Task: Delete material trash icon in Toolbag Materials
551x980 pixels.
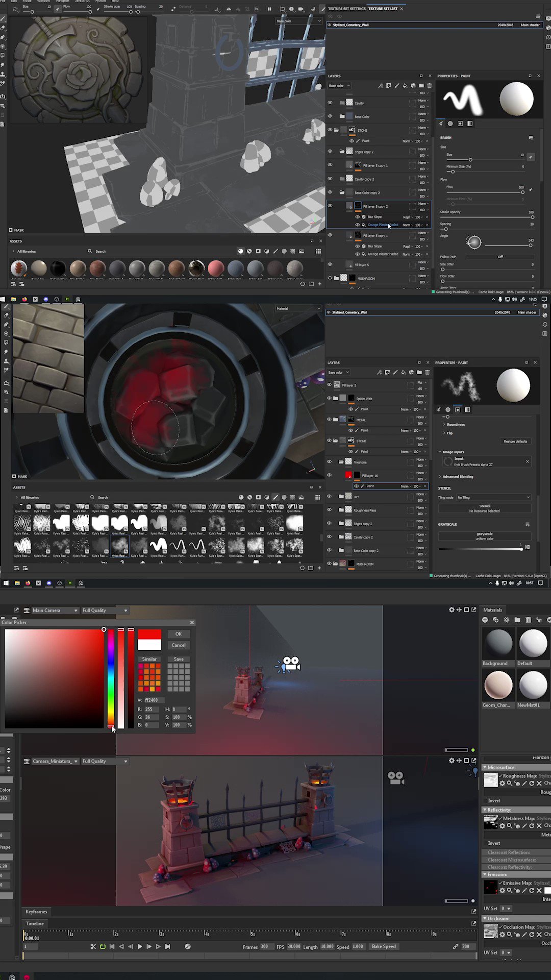Action: [528, 620]
